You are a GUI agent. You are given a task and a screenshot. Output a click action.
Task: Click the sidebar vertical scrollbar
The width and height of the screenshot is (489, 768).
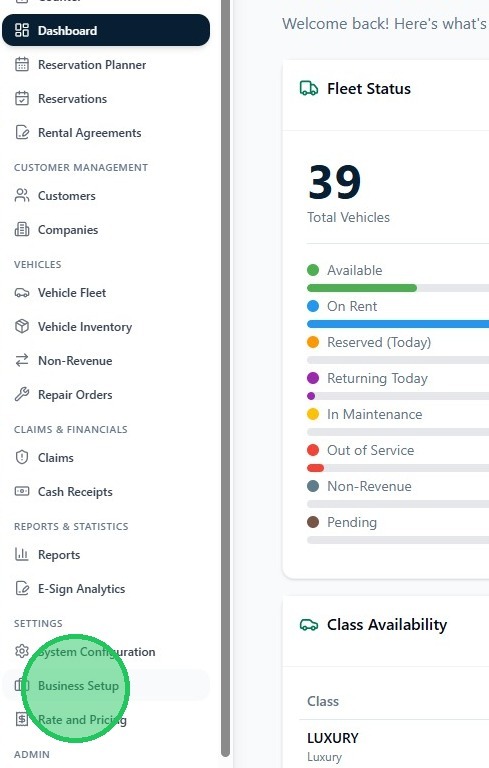coord(225,377)
